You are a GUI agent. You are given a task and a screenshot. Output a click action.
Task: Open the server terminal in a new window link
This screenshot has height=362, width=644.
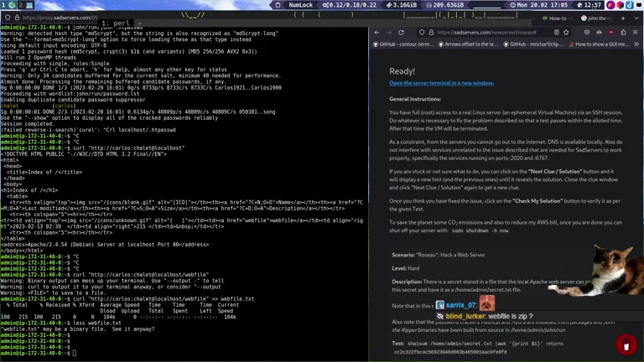442,83
